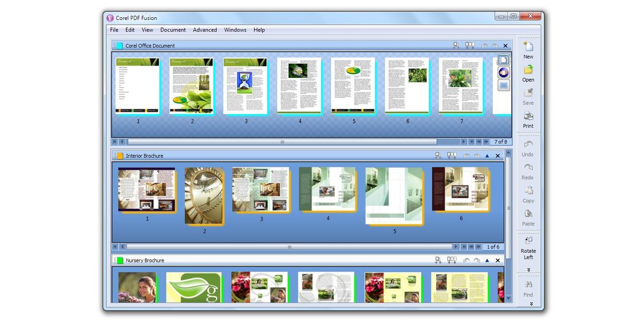Open the Advanced menu
The image size is (644, 322).
pos(204,30)
